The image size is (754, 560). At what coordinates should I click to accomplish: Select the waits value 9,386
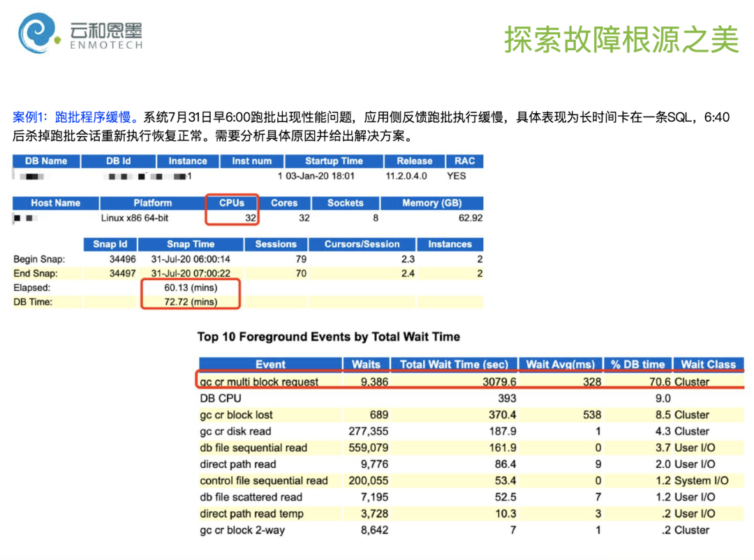click(375, 382)
